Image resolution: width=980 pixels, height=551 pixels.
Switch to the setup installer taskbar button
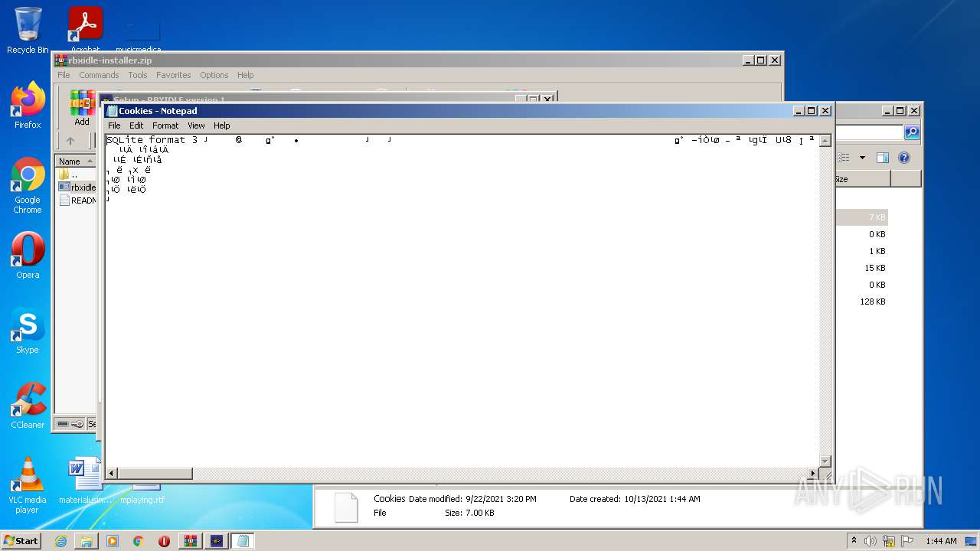(x=217, y=541)
